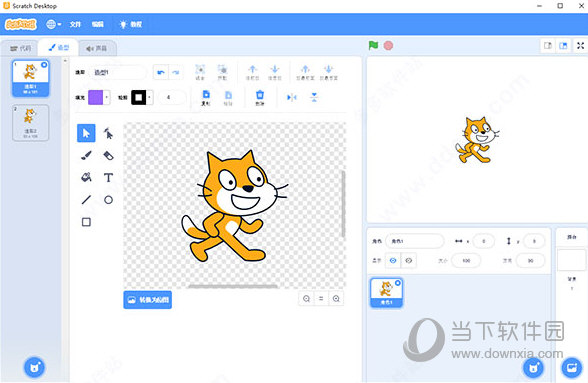Click the Scratch logo
Viewport: 588px width, 383px height.
21,24
